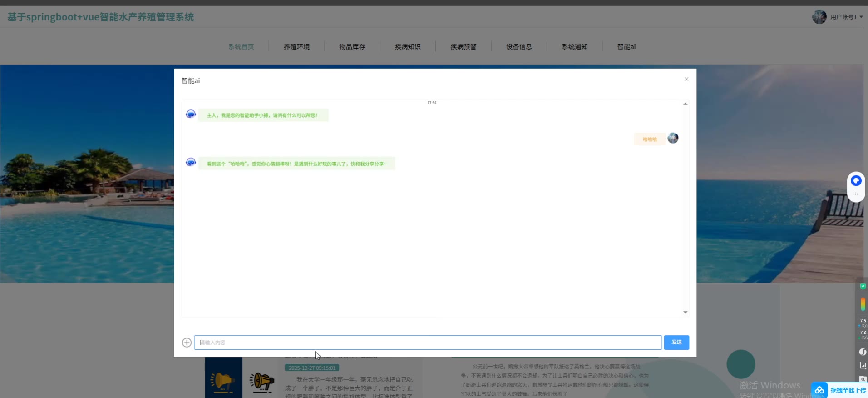Click the green security shield icon
The height and width of the screenshot is (398, 868).
click(863, 286)
